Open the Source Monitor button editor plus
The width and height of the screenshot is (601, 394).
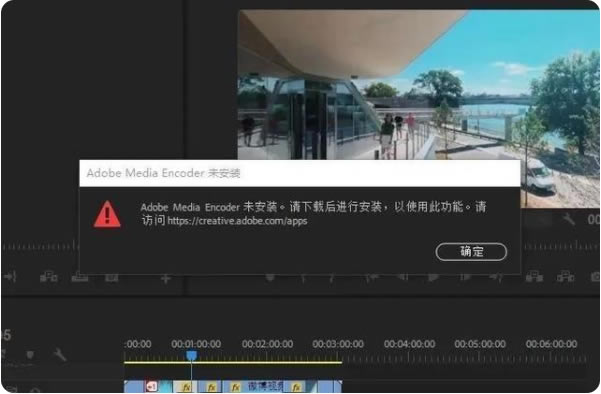165,278
